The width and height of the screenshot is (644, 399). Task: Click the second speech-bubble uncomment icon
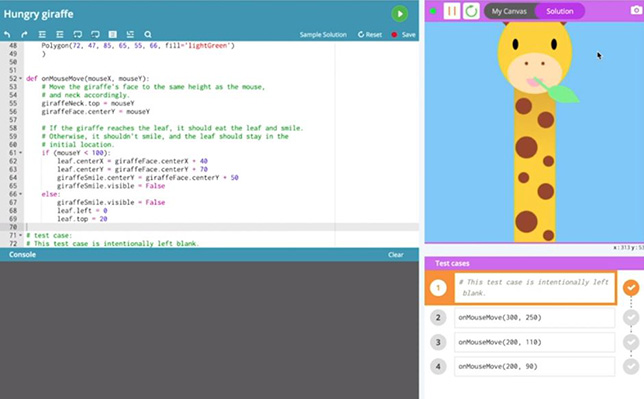pyautogui.click(x=95, y=35)
